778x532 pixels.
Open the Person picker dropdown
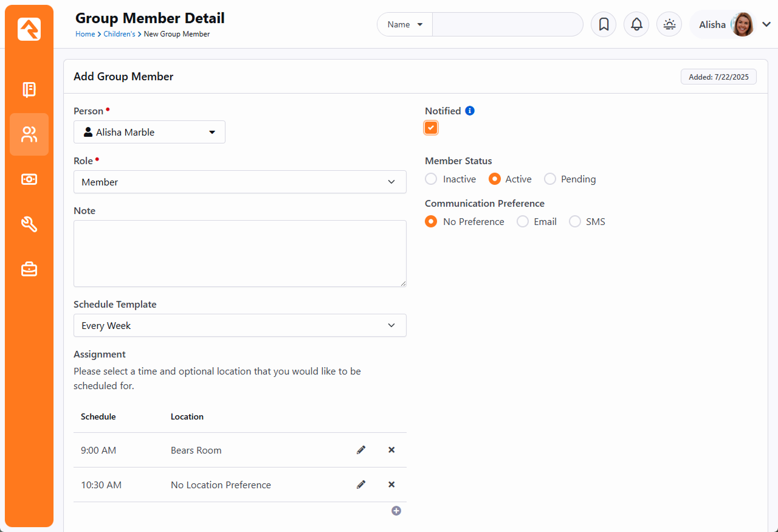pyautogui.click(x=150, y=132)
